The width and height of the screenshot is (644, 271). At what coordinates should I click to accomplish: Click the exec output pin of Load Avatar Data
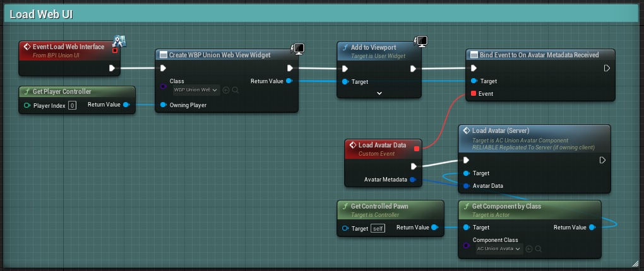414,166
